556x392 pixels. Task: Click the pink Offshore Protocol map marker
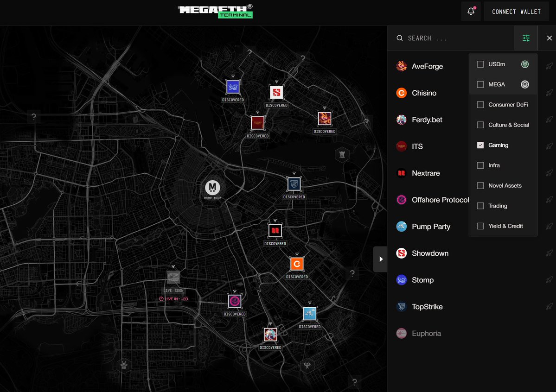[x=235, y=301]
